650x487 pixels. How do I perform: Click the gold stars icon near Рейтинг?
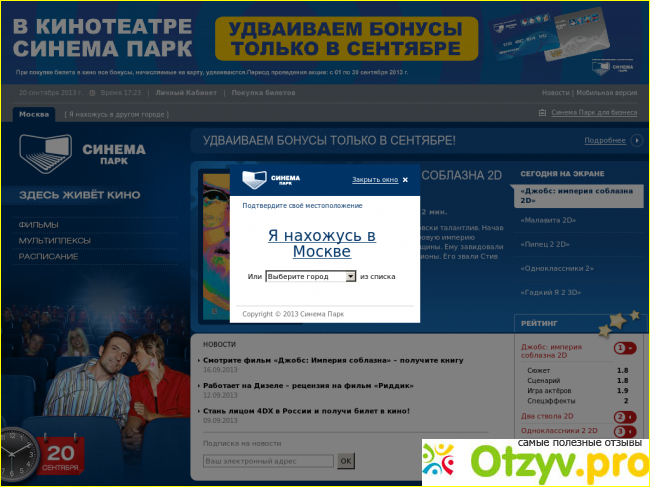click(x=616, y=321)
